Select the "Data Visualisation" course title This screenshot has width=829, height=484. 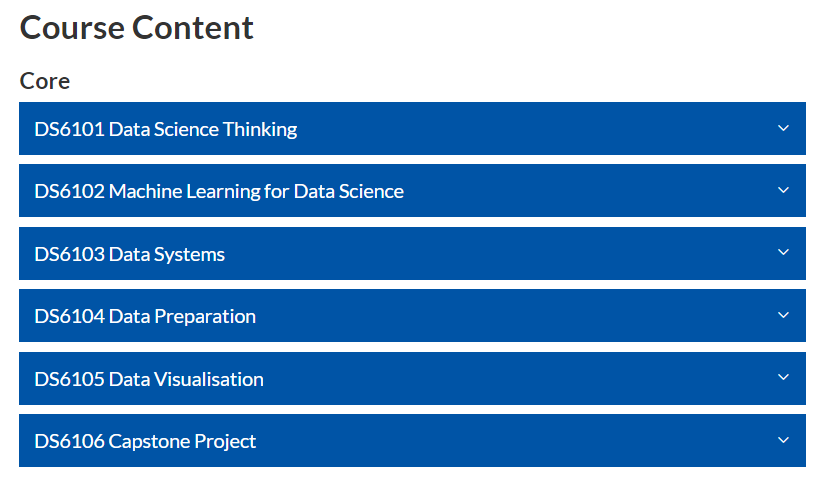[186, 379]
